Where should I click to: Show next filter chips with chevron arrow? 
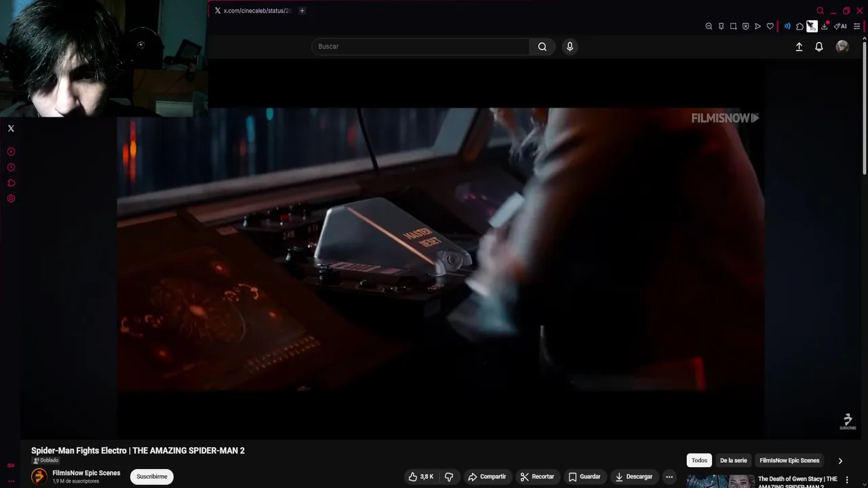(x=840, y=461)
